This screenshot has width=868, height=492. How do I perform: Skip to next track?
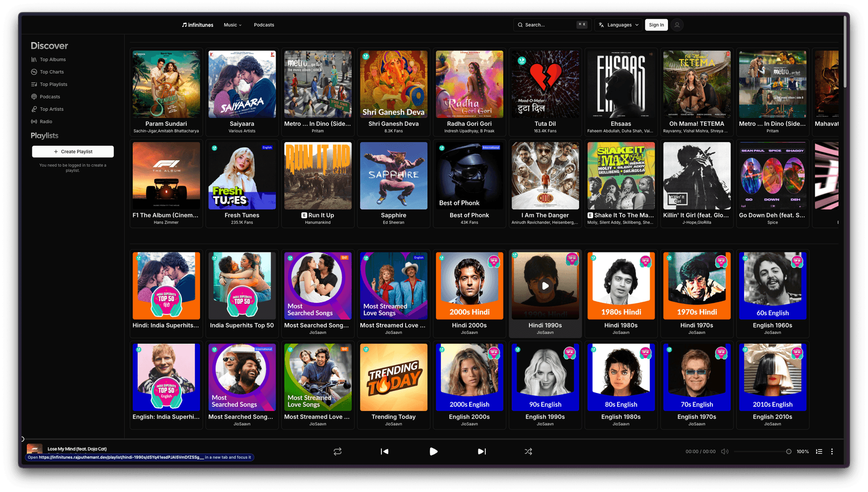click(x=482, y=451)
